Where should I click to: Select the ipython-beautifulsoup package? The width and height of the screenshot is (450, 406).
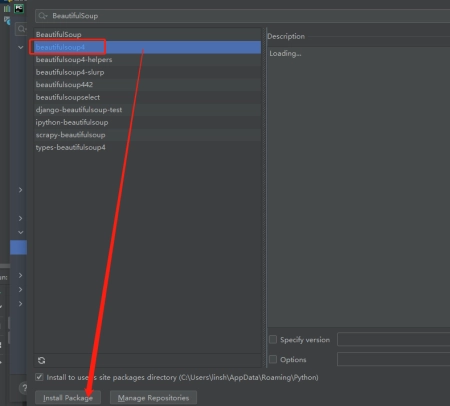[148, 122]
